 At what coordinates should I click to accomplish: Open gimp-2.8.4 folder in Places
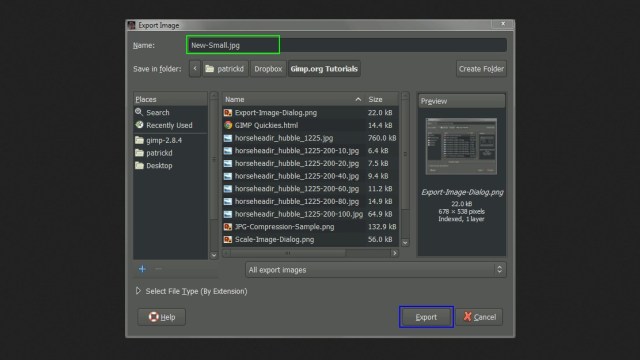click(170, 140)
